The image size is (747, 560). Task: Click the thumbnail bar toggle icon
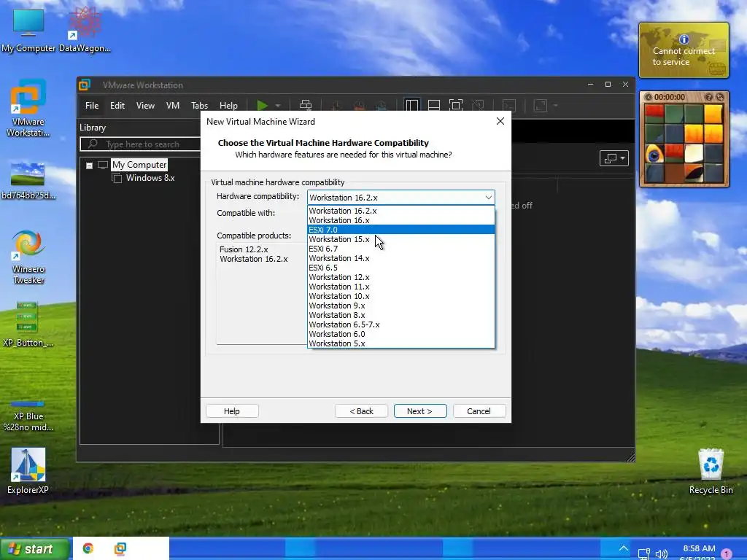click(433, 105)
